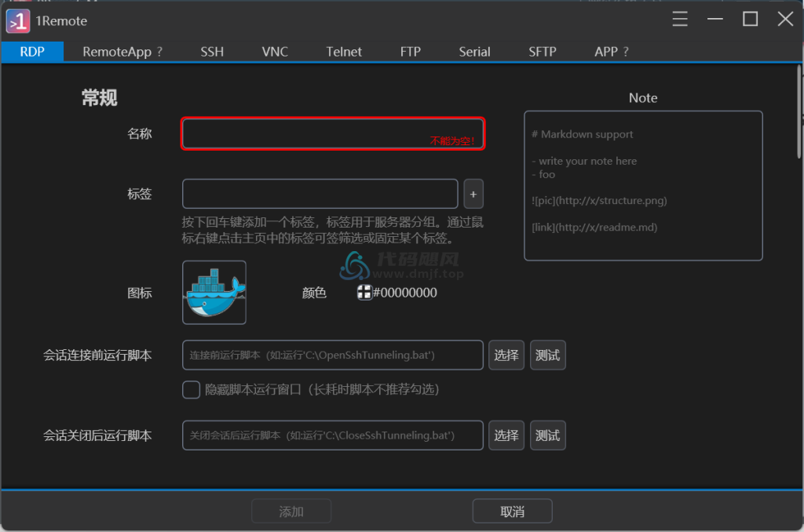Click the 不能为空! validation message
The width and height of the screenshot is (804, 532).
[x=452, y=141]
